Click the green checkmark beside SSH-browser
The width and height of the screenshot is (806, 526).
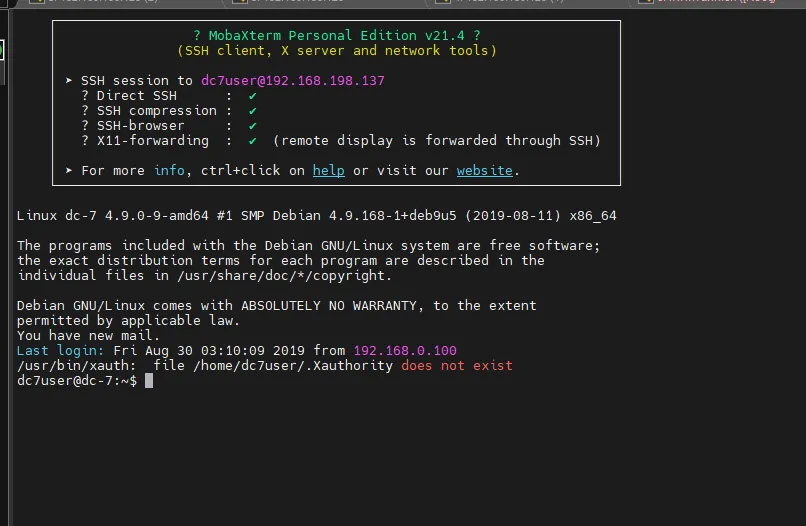252,125
